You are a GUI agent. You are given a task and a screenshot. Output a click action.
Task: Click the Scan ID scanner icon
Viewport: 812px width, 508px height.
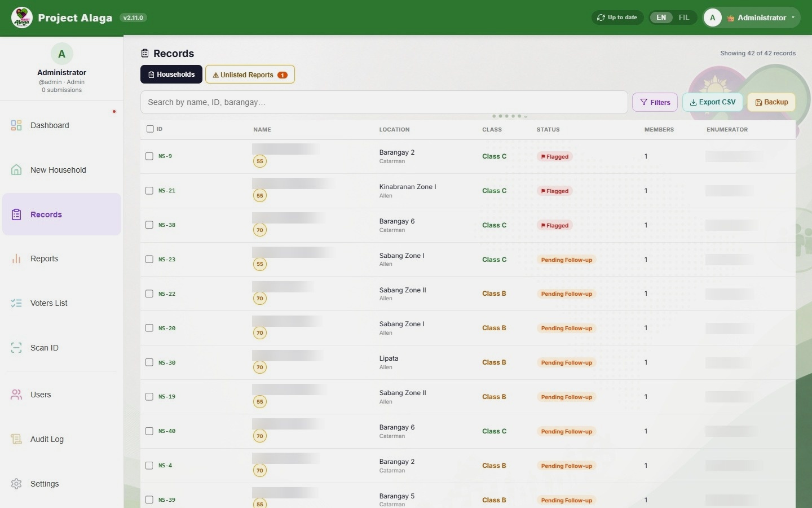(16, 348)
